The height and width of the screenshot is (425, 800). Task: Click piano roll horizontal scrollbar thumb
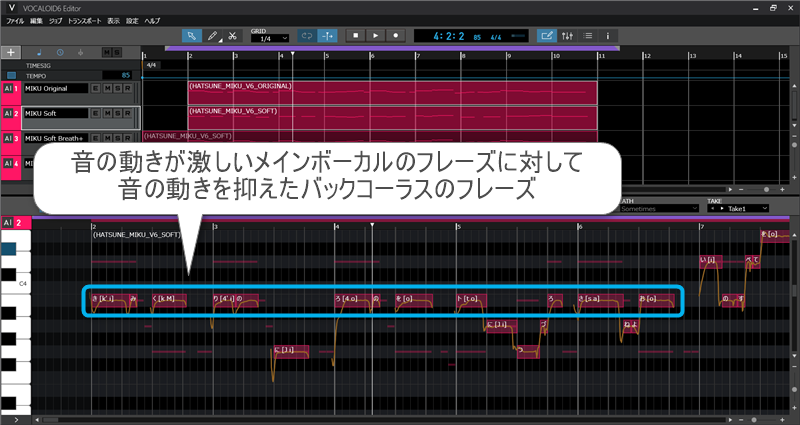pyautogui.click(x=51, y=420)
